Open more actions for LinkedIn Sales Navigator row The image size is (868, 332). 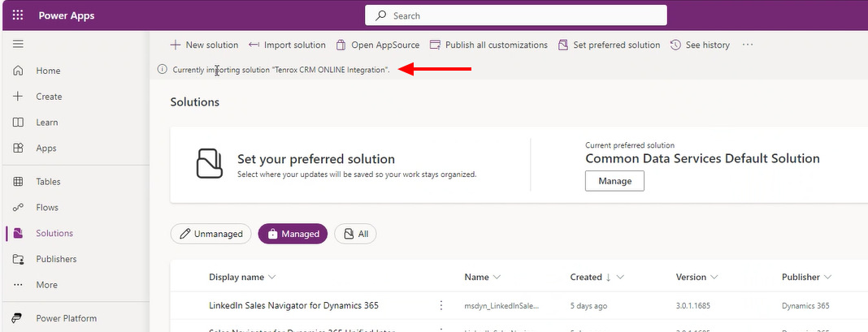point(441,305)
